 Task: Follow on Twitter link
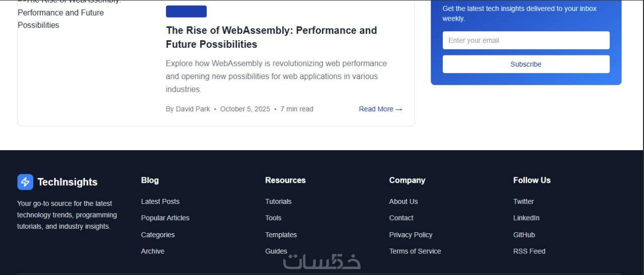click(x=523, y=201)
